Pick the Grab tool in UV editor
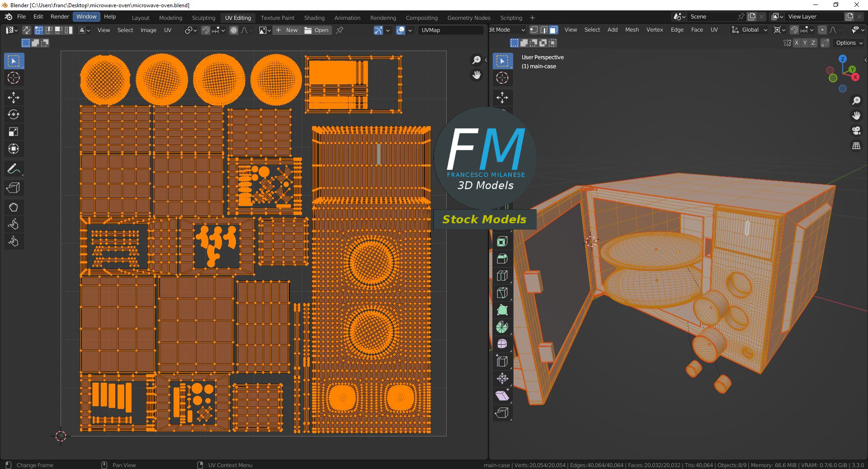The height and width of the screenshot is (469, 868). (x=14, y=207)
